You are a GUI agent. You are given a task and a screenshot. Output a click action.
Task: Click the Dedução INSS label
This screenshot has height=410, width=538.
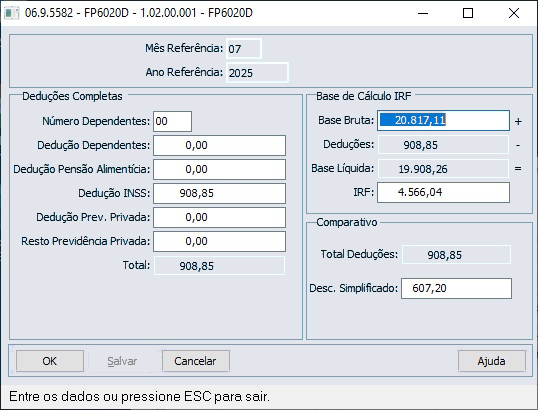coord(114,193)
